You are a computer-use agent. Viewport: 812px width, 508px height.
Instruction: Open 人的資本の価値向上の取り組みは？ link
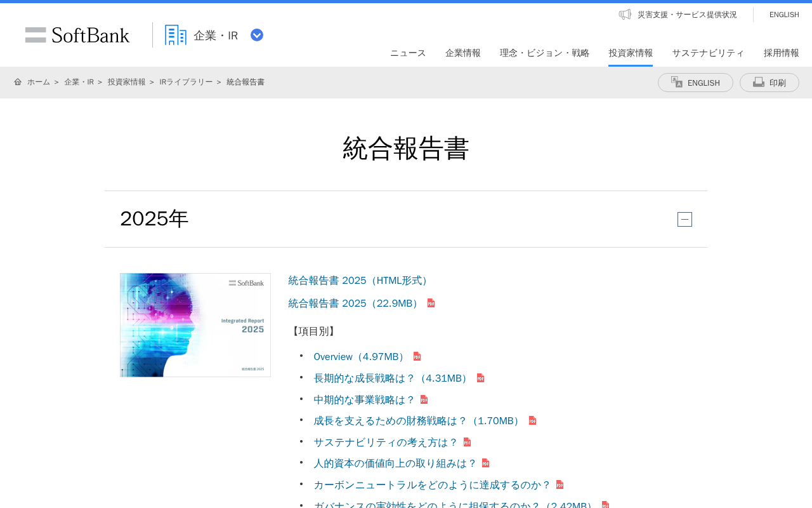pyautogui.click(x=395, y=464)
